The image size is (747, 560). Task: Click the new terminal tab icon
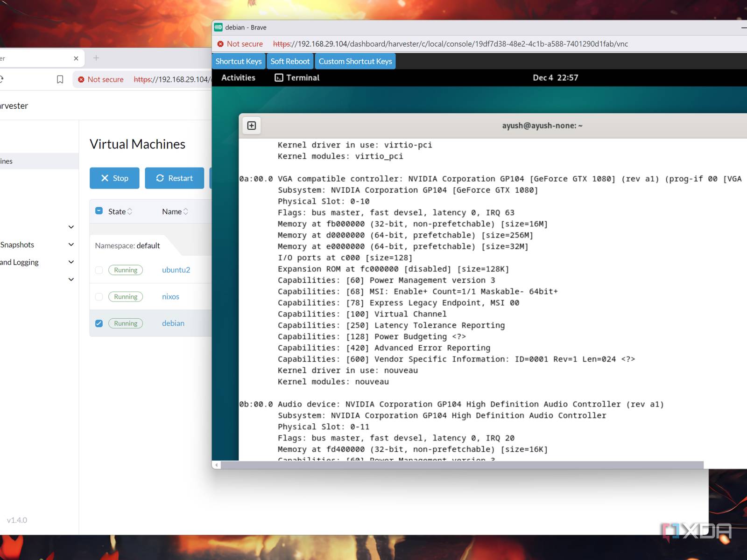(x=251, y=126)
